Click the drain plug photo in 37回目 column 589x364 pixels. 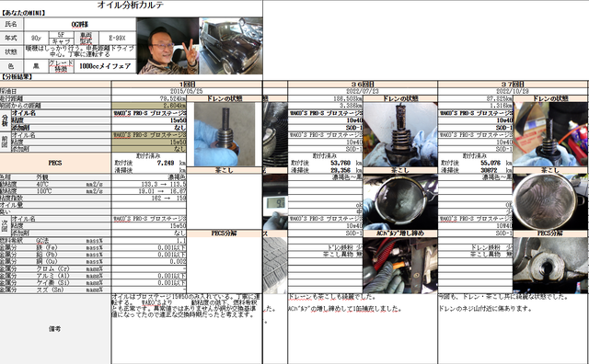[550, 134]
